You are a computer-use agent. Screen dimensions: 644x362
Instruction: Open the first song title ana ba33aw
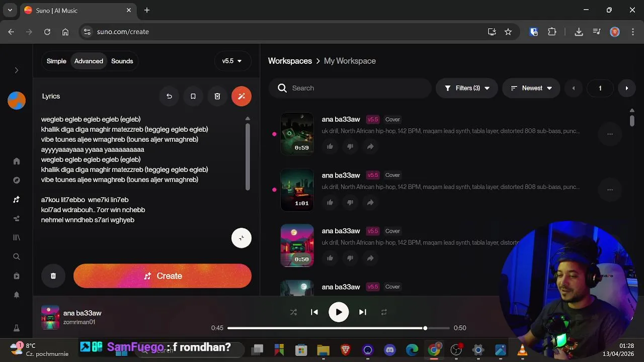tap(341, 120)
